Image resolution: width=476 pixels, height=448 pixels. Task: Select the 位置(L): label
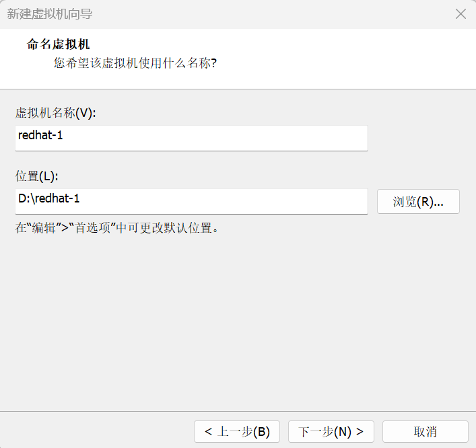pyautogui.click(x=37, y=176)
